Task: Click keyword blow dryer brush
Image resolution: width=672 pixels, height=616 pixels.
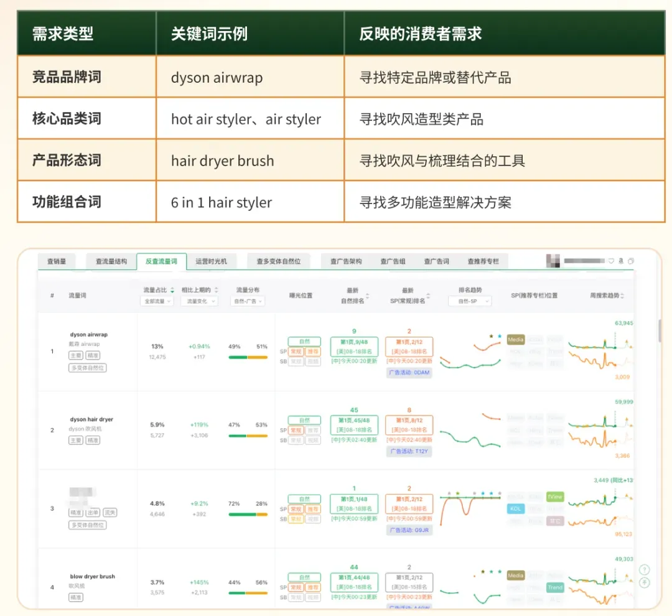Action: click(93, 577)
